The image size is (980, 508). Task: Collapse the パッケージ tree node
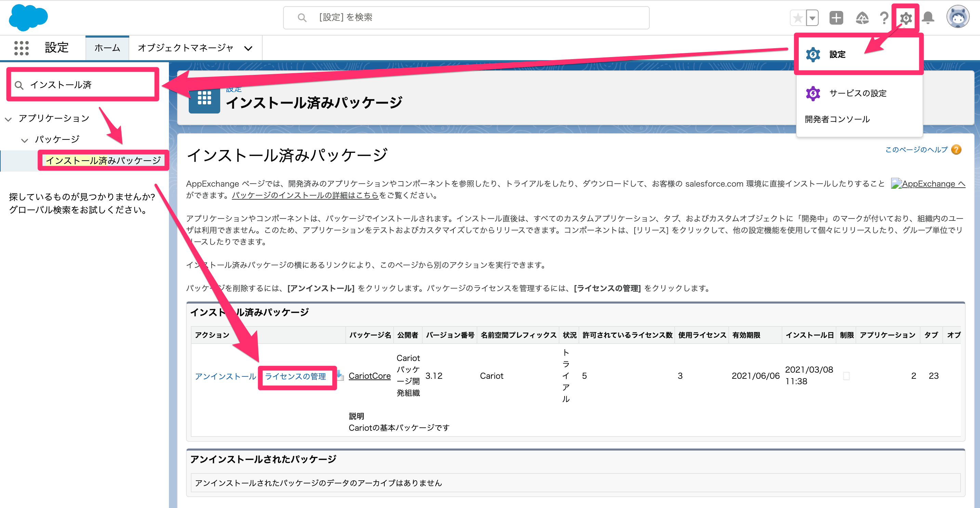click(25, 140)
